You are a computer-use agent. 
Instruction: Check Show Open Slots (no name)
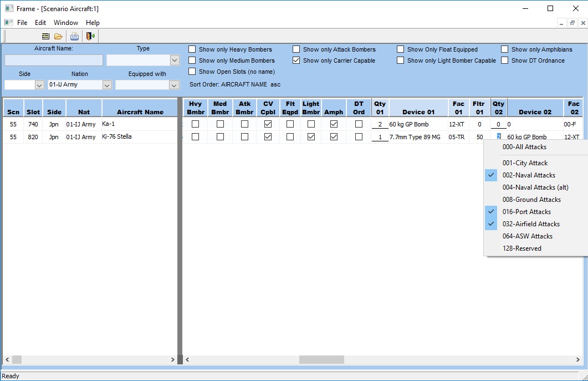pyautogui.click(x=192, y=72)
